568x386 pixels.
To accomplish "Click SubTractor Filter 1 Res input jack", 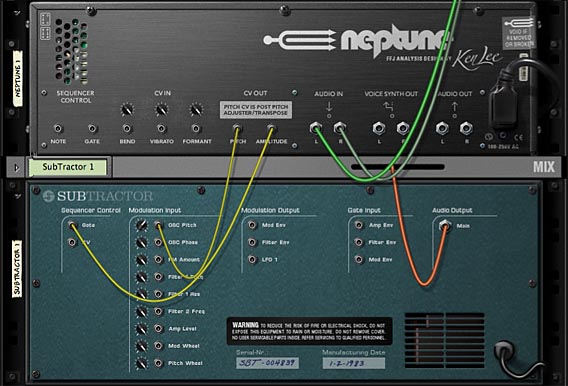I will pyautogui.click(x=158, y=294).
